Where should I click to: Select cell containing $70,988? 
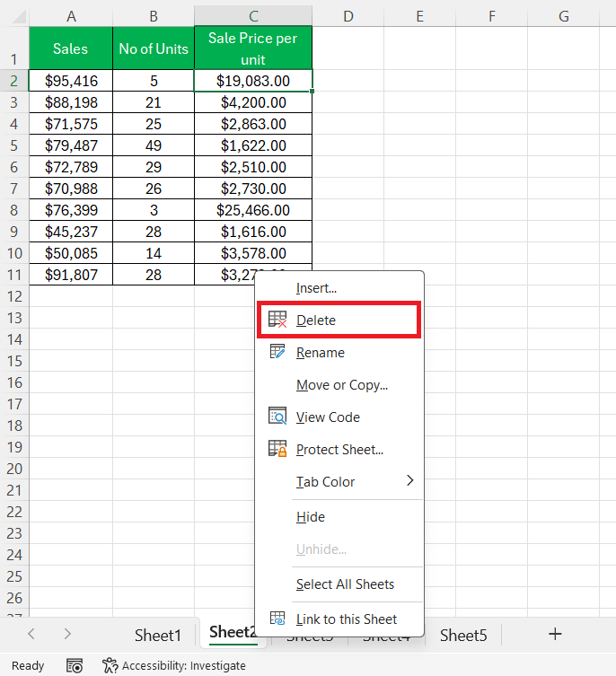71,189
